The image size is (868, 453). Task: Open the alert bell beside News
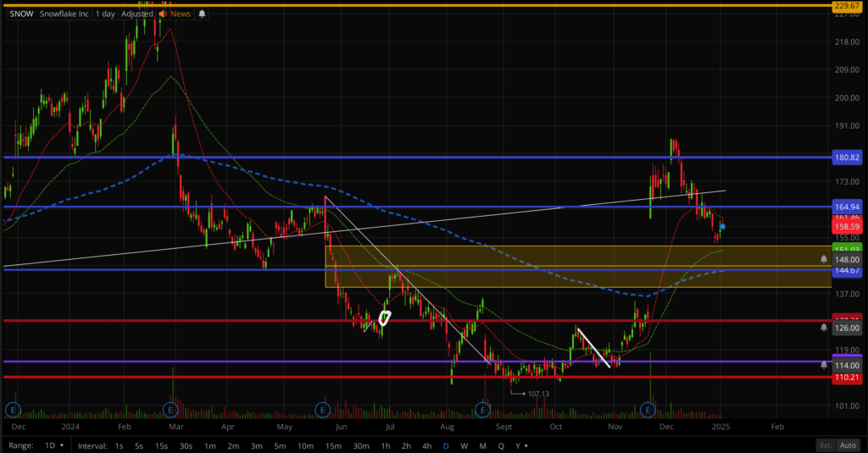pos(202,14)
